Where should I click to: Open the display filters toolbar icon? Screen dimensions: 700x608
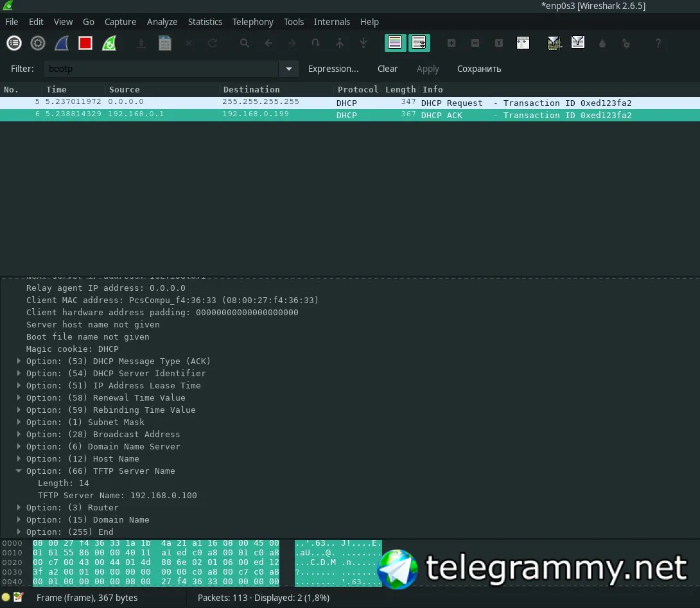[578, 43]
